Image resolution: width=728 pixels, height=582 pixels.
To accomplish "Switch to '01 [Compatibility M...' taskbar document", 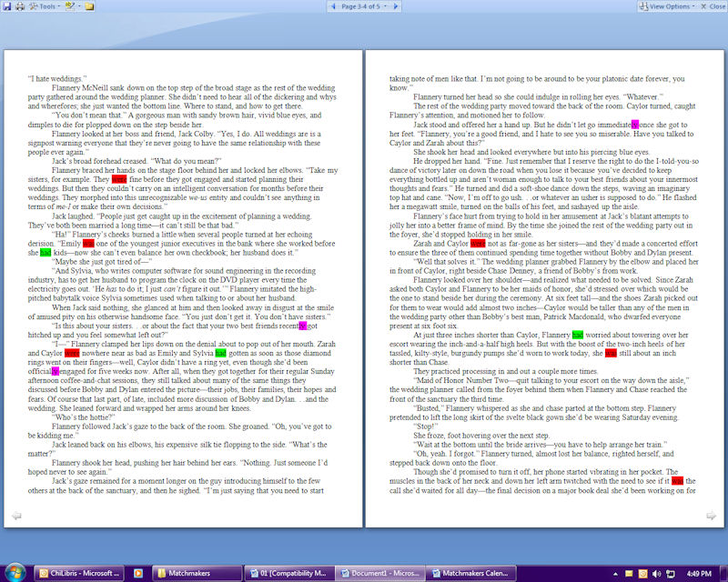I will (x=288, y=573).
